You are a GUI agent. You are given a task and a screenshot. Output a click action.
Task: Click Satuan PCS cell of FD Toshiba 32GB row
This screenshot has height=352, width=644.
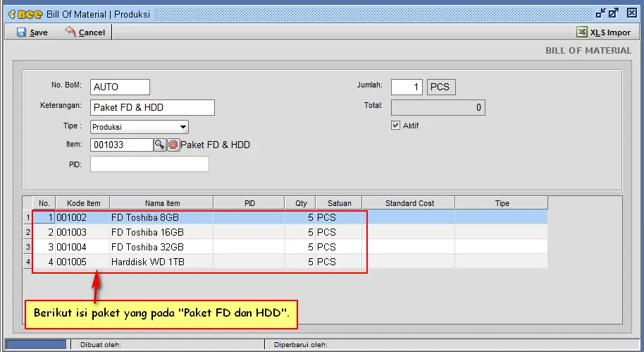339,247
